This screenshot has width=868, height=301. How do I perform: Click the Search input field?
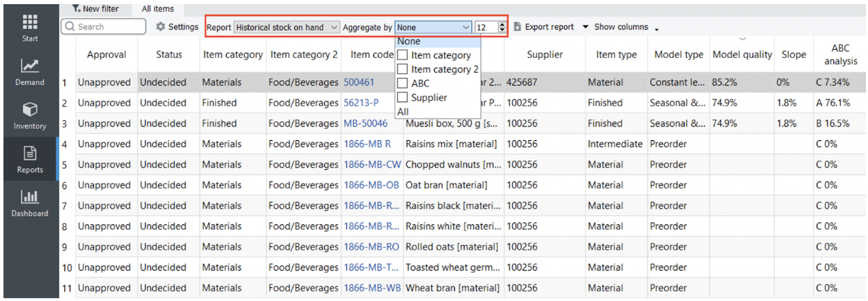(109, 27)
